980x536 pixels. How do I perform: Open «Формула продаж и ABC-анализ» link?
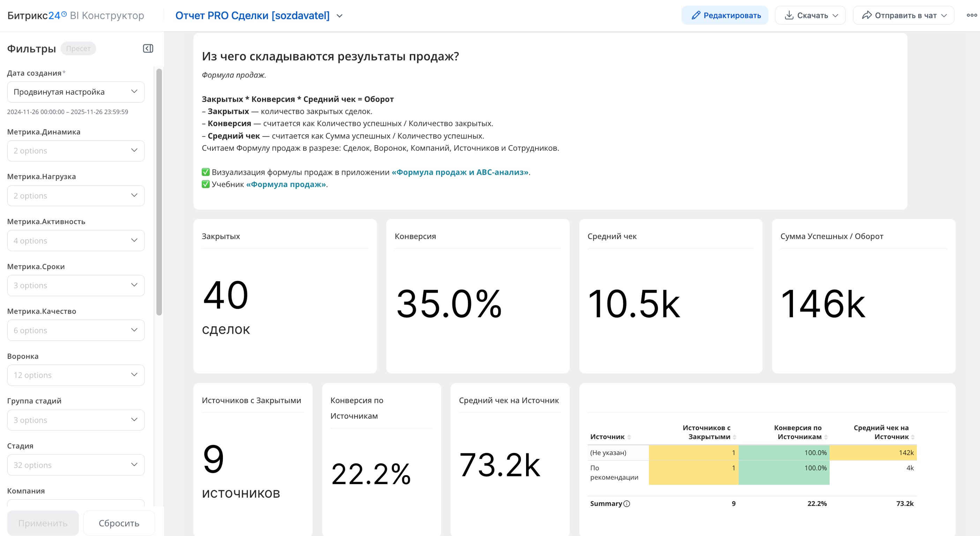[460, 172]
